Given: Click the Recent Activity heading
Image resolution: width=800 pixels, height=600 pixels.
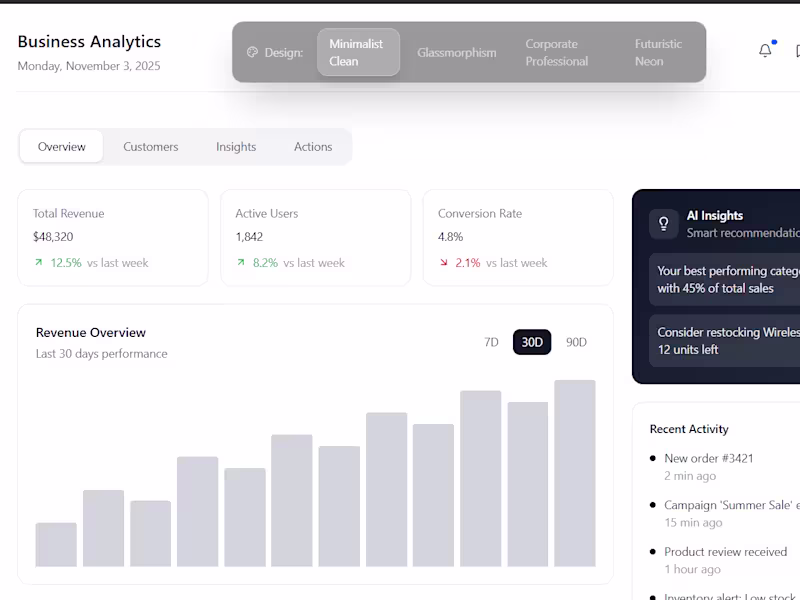Looking at the screenshot, I should (689, 429).
